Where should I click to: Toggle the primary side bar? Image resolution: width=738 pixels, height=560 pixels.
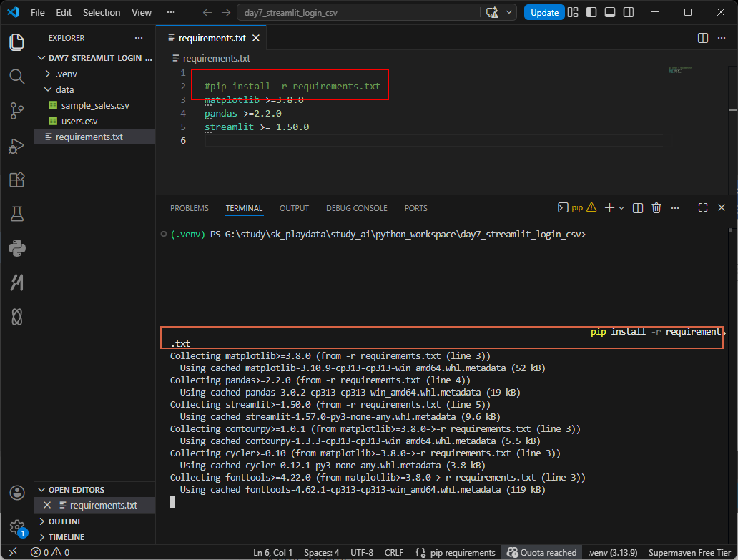pyautogui.click(x=591, y=12)
